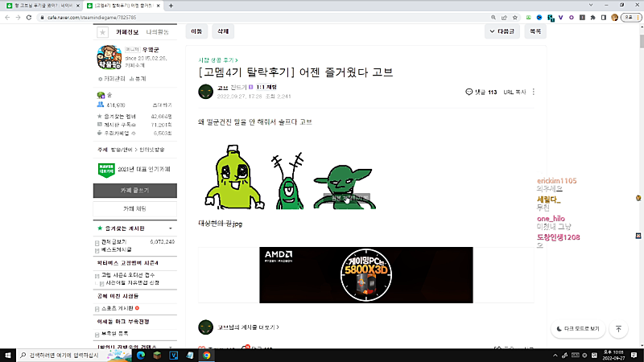Image resolution: width=644 pixels, height=362 pixels.
Task: Select the 나의활동 tab
Action: pos(158,32)
